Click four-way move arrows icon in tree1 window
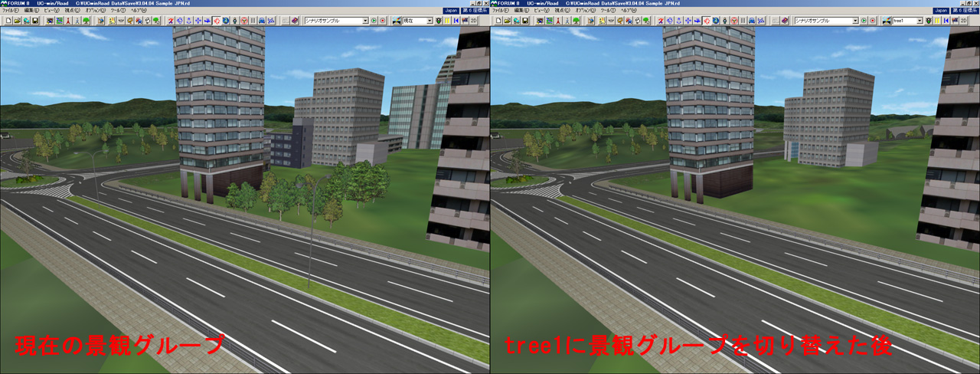The height and width of the screenshot is (374, 980). point(688,21)
